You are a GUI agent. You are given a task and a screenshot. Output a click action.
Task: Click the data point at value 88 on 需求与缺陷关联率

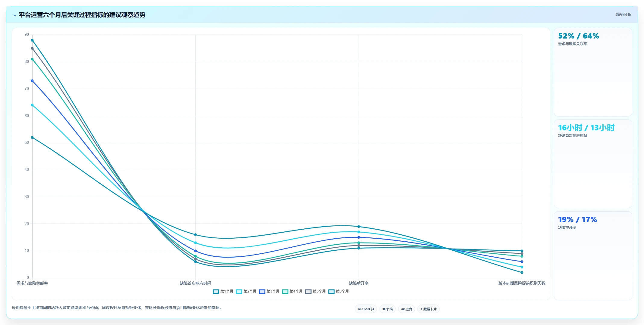pos(32,40)
